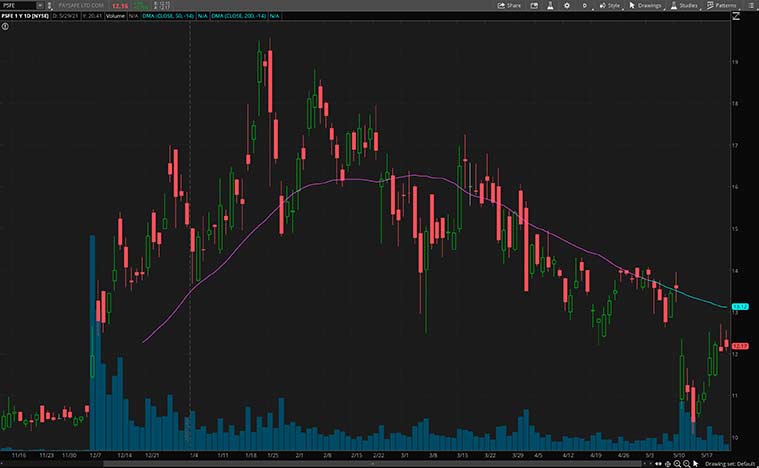Select the pointer cursor tool at bottom

click(x=696, y=464)
